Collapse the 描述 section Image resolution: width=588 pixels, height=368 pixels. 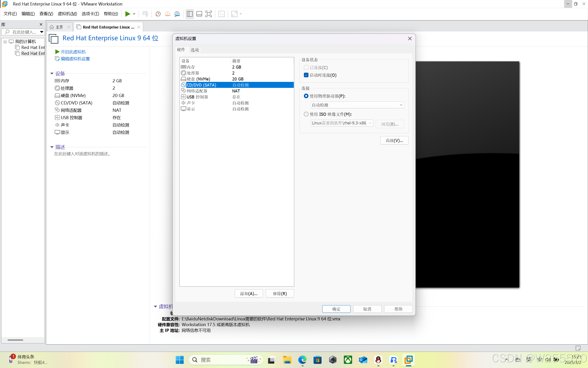pyautogui.click(x=52, y=147)
